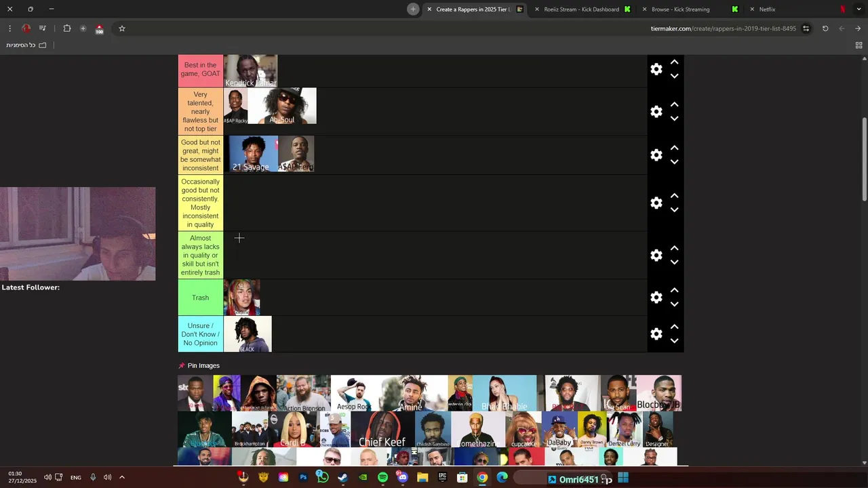Select the Childish Gambino image
Image resolution: width=868 pixels, height=488 pixels.
[433, 429]
